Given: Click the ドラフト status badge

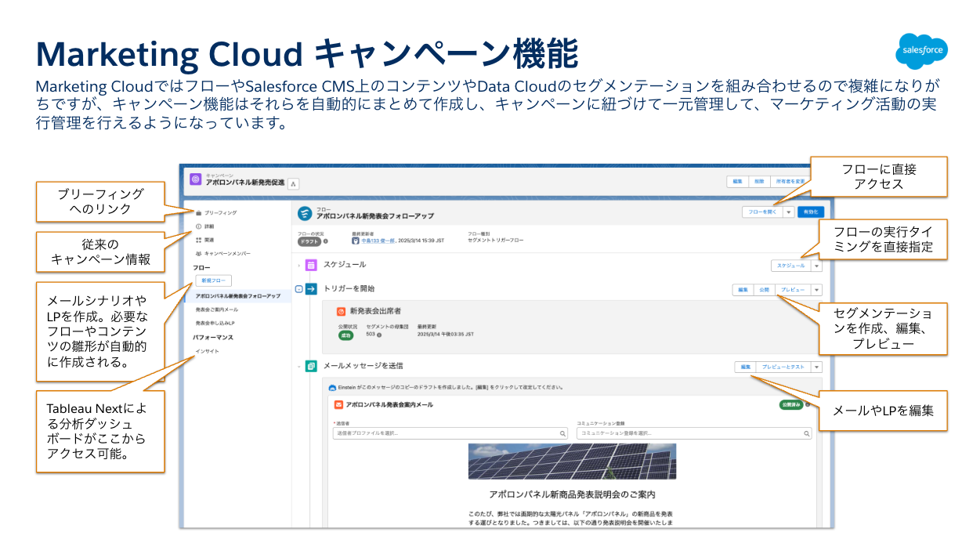Looking at the screenshot, I should 309,241.
